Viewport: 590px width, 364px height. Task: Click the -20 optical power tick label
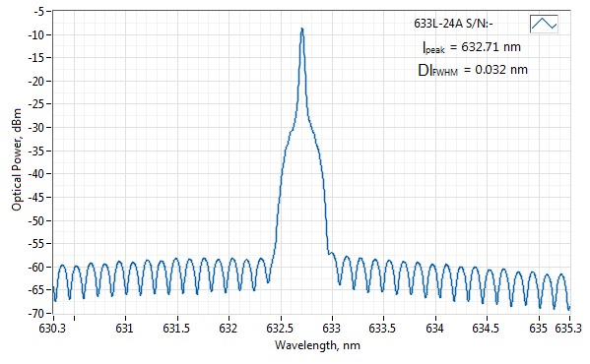[x=36, y=81]
